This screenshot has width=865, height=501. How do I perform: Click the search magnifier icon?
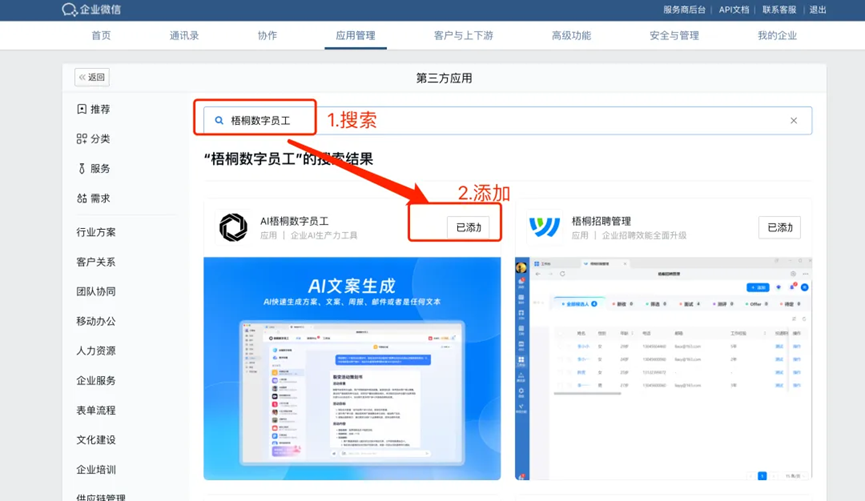(219, 120)
